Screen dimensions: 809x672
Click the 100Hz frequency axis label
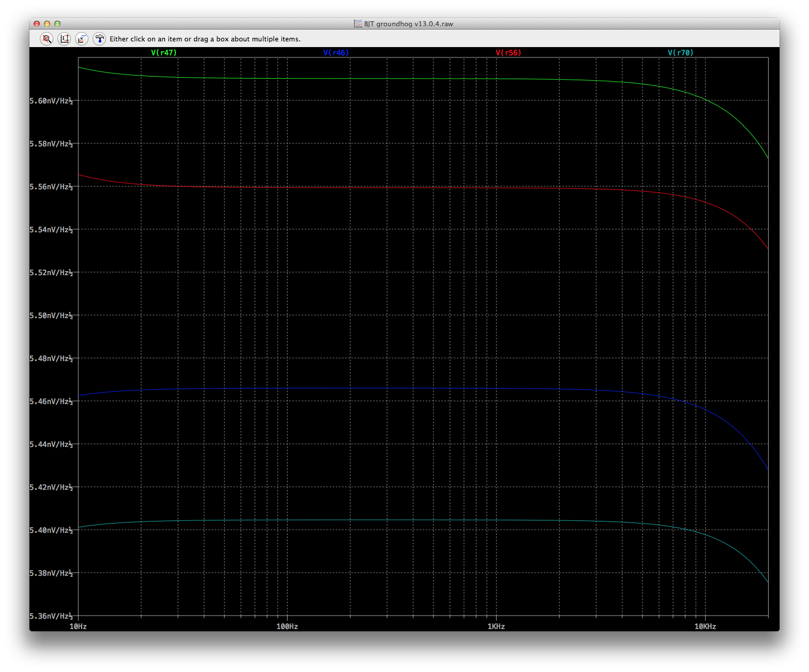(287, 626)
